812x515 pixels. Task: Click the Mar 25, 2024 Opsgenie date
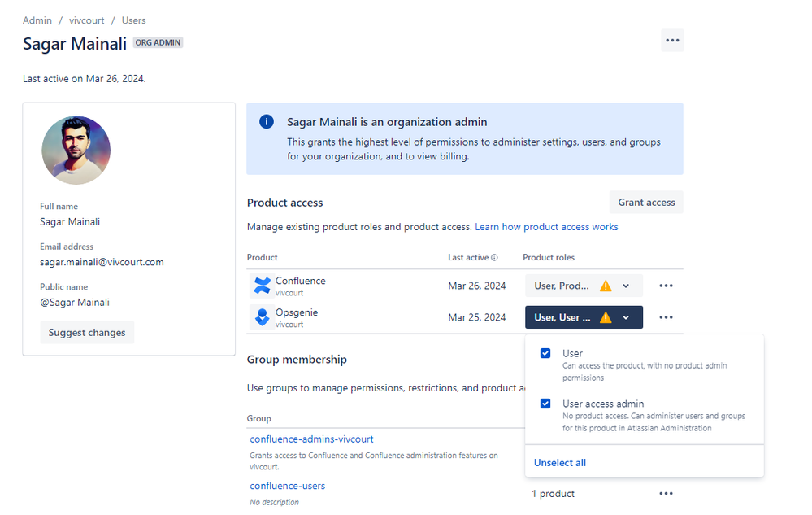477,317
